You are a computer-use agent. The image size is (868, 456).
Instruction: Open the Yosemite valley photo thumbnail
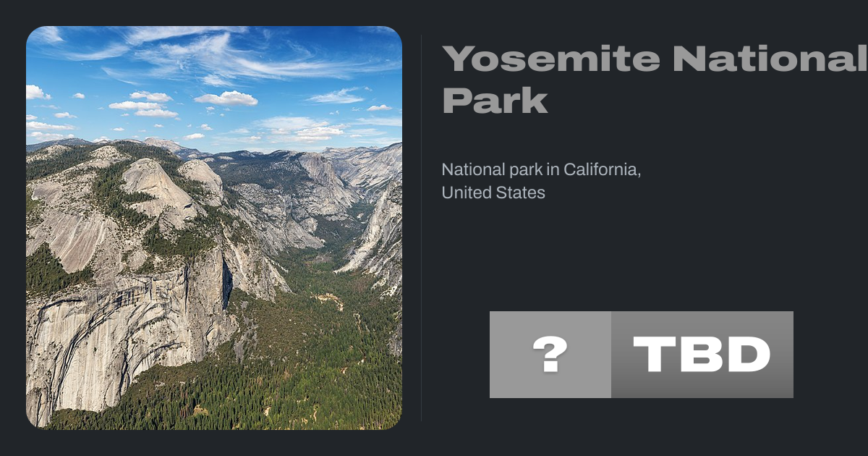coord(214,228)
